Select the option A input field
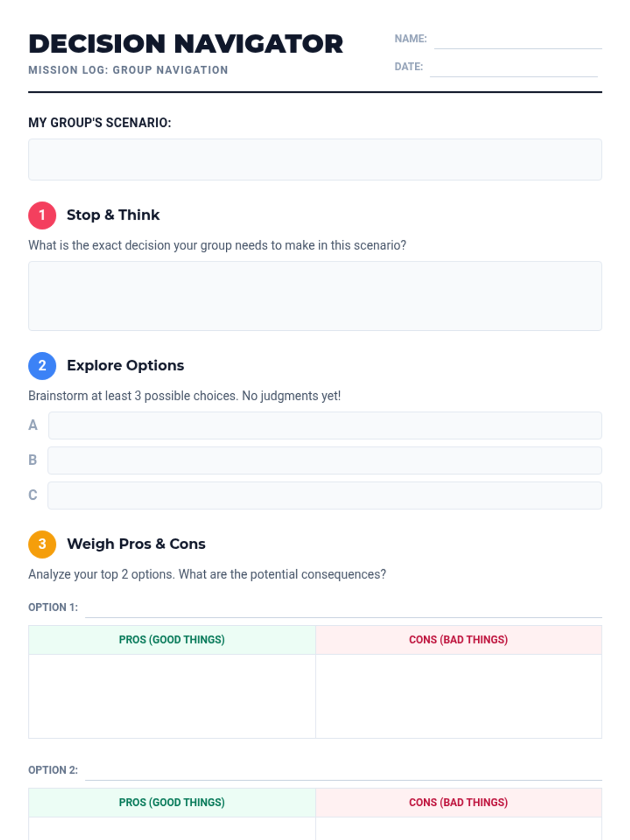630x840 pixels. point(325,425)
